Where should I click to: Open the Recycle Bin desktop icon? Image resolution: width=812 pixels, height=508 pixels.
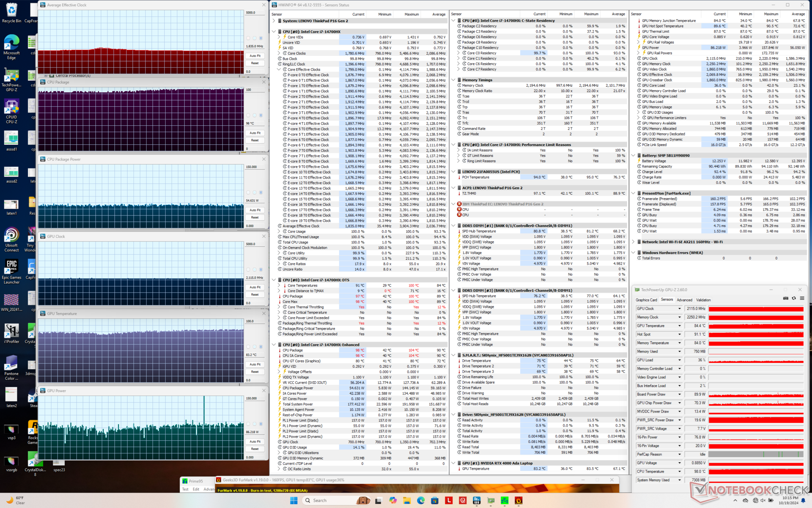(11, 13)
